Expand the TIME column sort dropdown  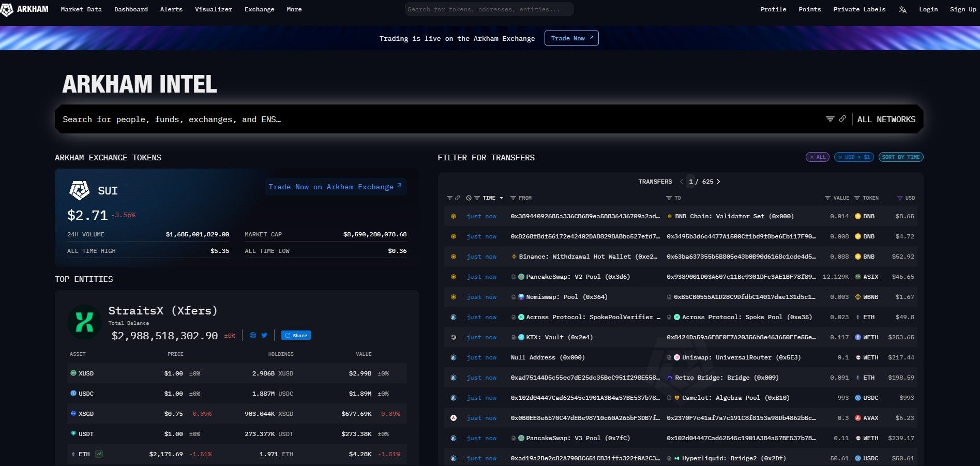pyautogui.click(x=501, y=198)
